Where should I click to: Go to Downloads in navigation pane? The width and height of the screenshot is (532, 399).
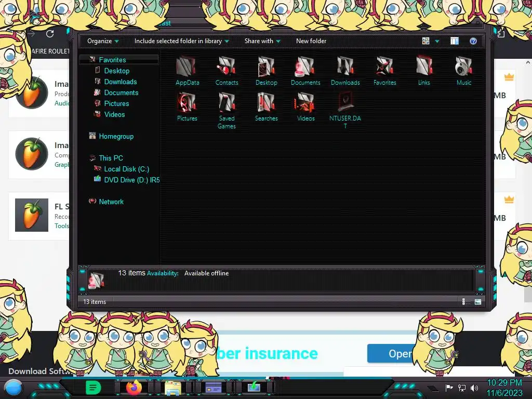[x=121, y=82]
